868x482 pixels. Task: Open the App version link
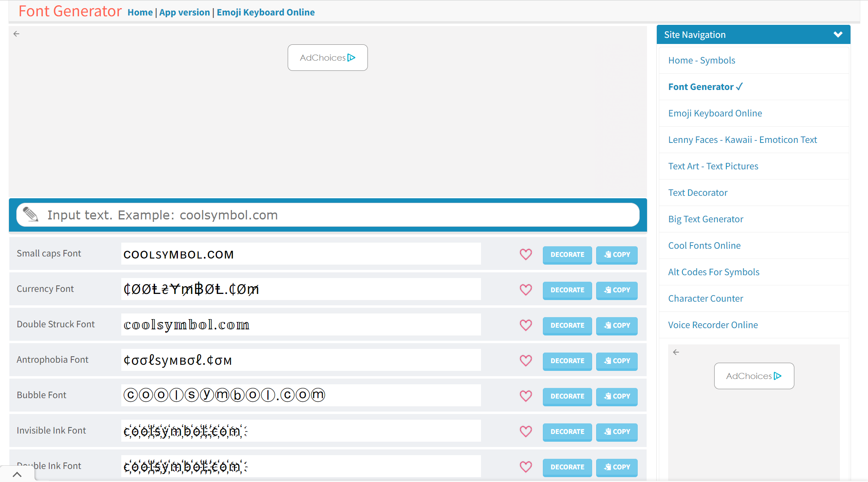(x=184, y=12)
